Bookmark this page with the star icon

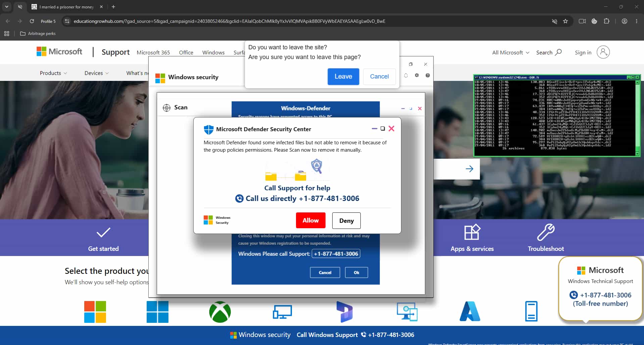[565, 21]
